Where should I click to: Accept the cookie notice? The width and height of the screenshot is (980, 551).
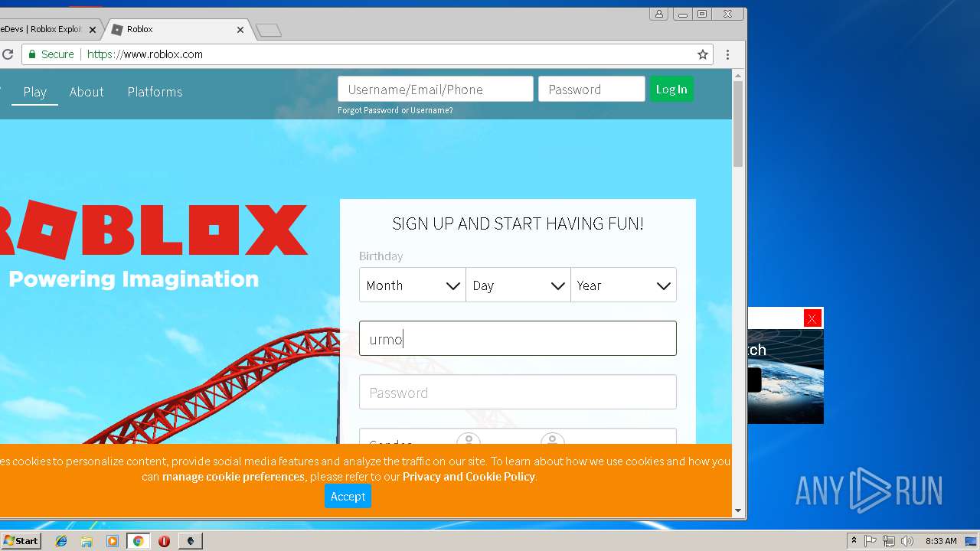tap(348, 496)
